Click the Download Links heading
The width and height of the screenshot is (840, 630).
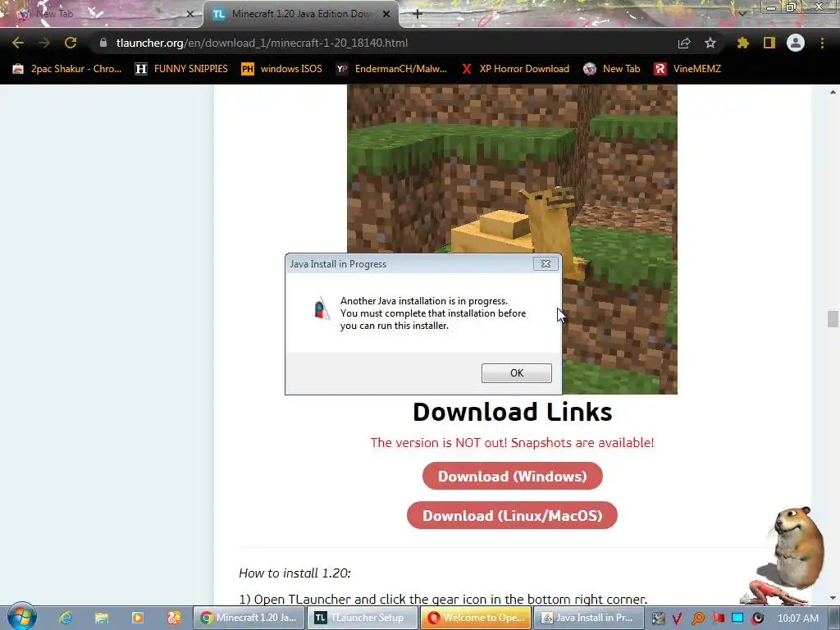click(x=512, y=412)
